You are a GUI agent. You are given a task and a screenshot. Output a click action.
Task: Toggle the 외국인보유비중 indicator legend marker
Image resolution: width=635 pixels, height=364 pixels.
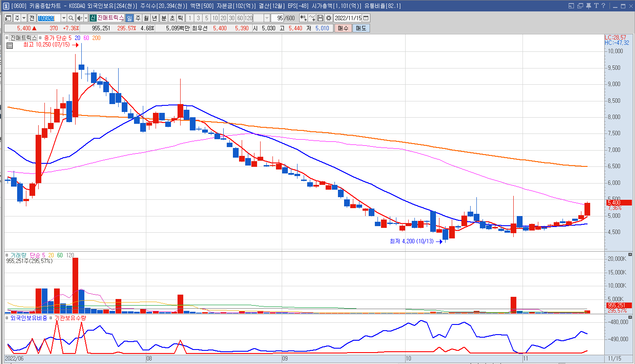(7, 318)
